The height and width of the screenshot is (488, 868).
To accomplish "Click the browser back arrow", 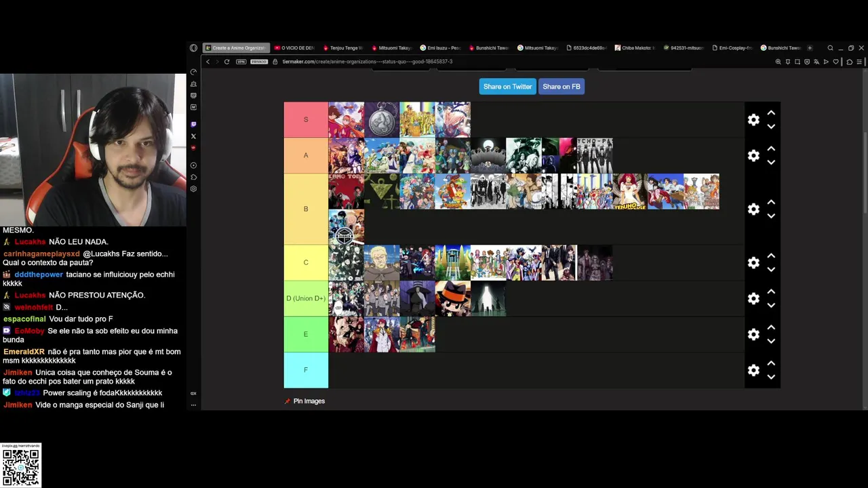I will click(x=208, y=62).
